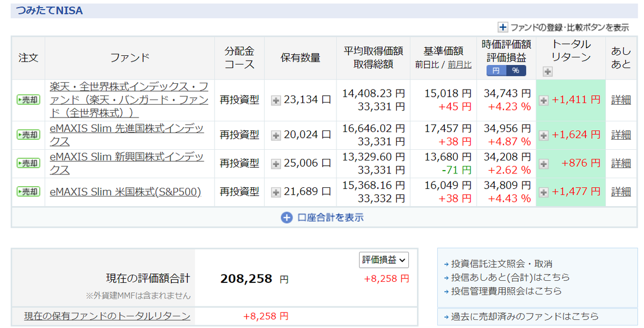Click ファンドの登録・比較ボタンを表示 text
This screenshot has width=644, height=328.
569,27
